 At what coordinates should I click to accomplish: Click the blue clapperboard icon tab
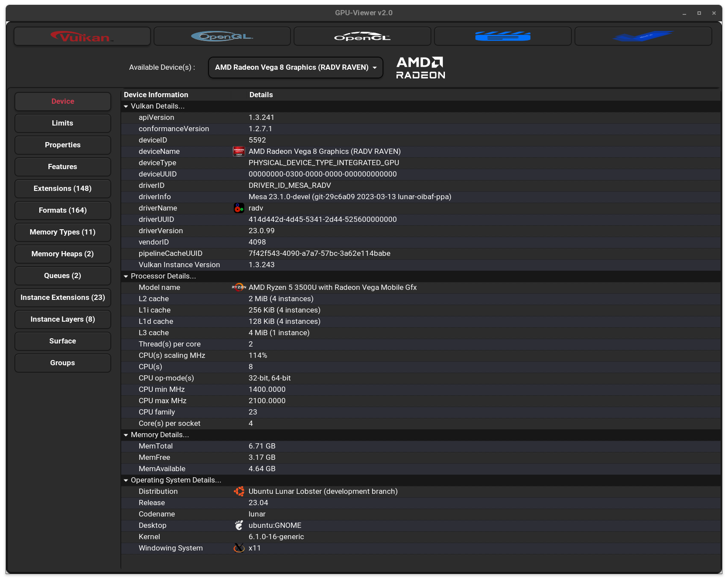pyautogui.click(x=502, y=37)
